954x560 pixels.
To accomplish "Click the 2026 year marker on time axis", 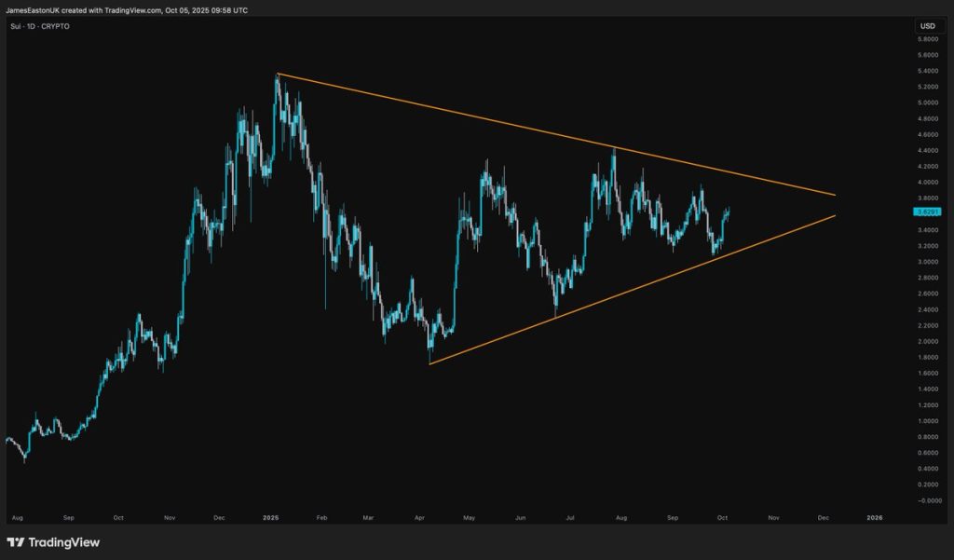I will [x=874, y=516].
